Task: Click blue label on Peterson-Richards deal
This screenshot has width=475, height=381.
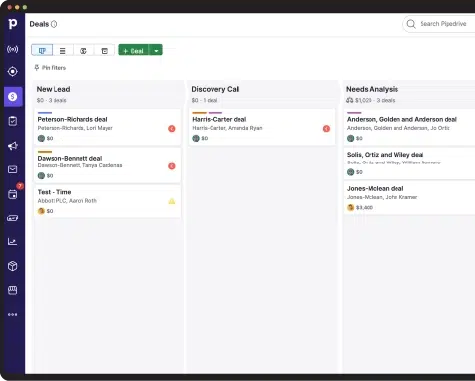Action: (x=45, y=113)
